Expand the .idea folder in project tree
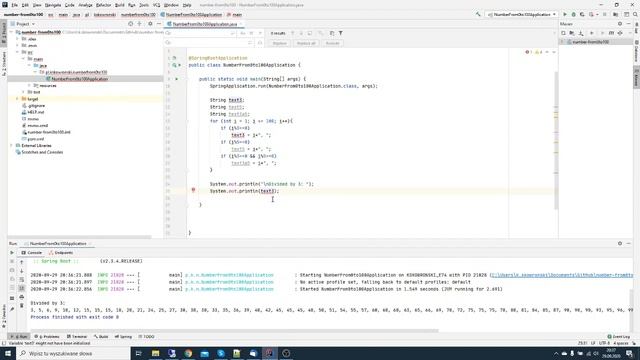Screen dimensions: 640x360 [17, 39]
